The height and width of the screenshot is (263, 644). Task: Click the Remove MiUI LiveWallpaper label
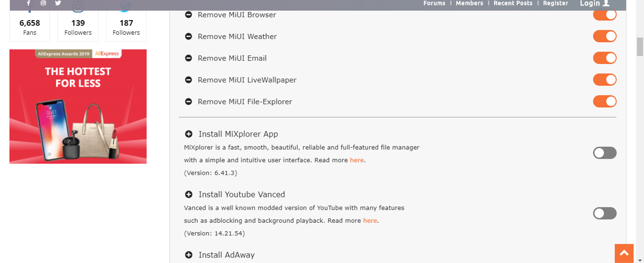[x=247, y=80]
